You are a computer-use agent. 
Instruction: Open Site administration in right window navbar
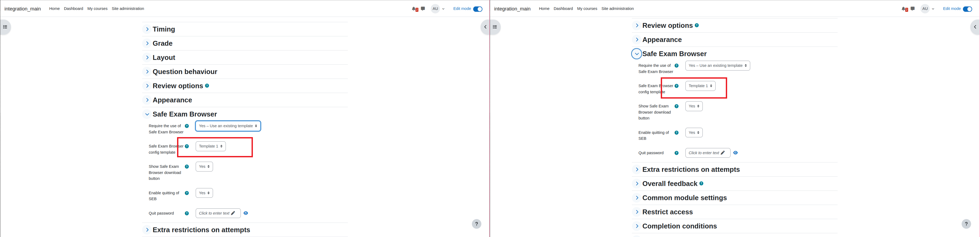(617, 9)
